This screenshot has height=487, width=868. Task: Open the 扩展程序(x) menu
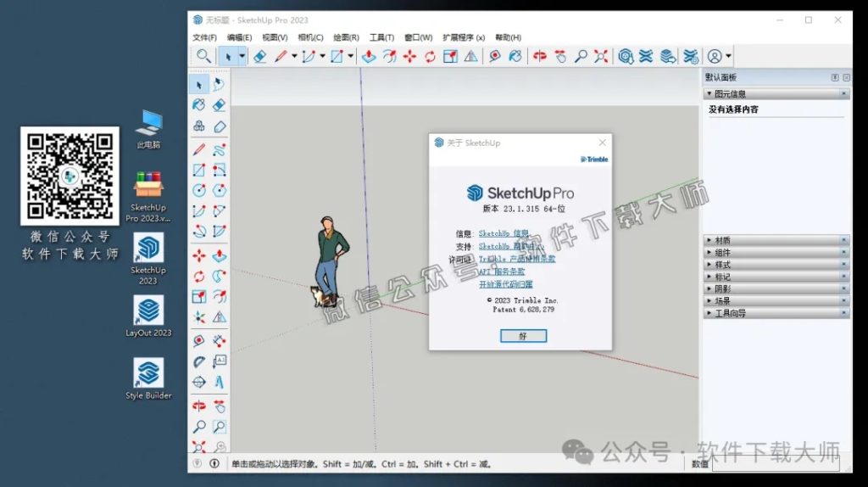[464, 37]
